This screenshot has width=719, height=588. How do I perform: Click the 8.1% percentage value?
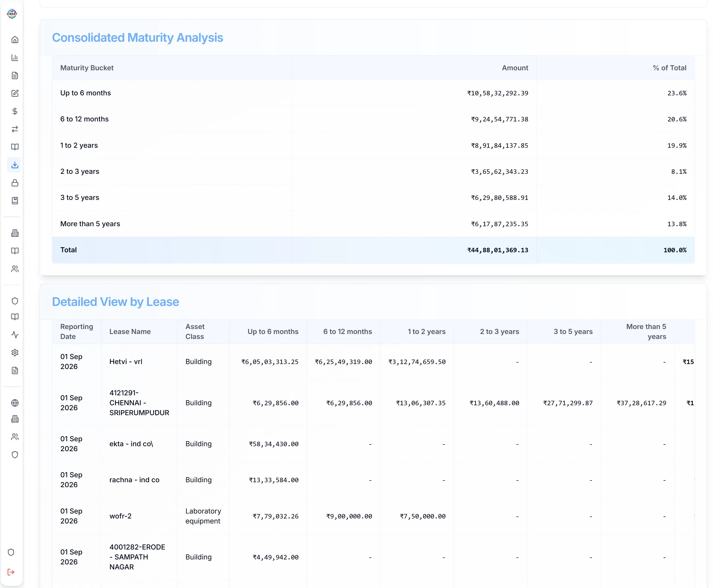point(679,171)
